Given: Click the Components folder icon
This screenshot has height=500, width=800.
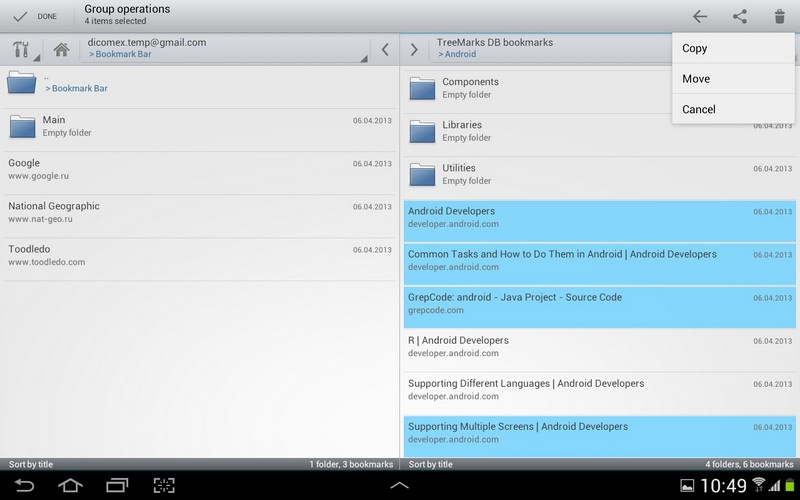Looking at the screenshot, I should (422, 88).
